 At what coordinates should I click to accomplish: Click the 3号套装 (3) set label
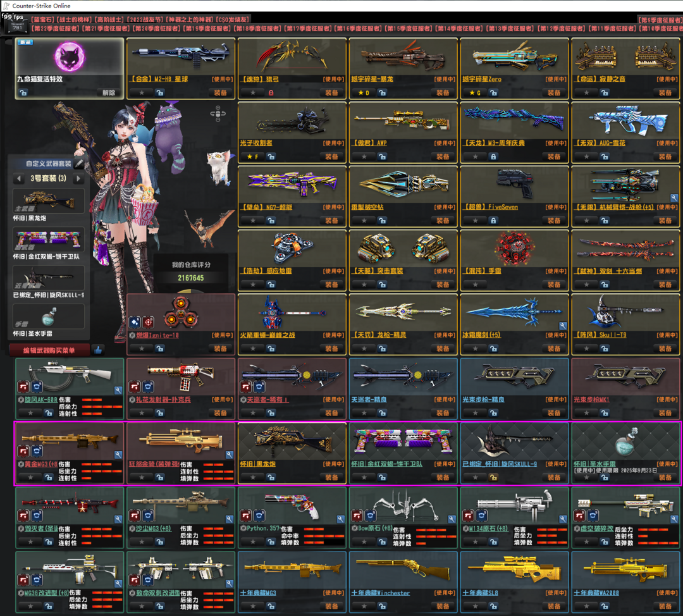pos(48,178)
